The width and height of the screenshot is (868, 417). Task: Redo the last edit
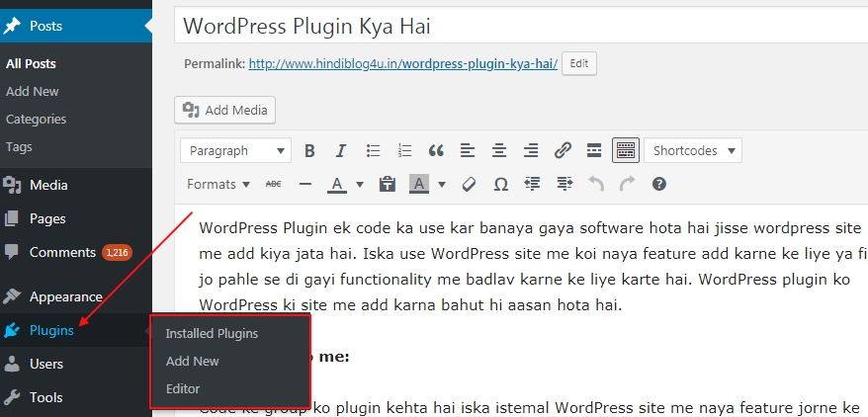tap(627, 184)
